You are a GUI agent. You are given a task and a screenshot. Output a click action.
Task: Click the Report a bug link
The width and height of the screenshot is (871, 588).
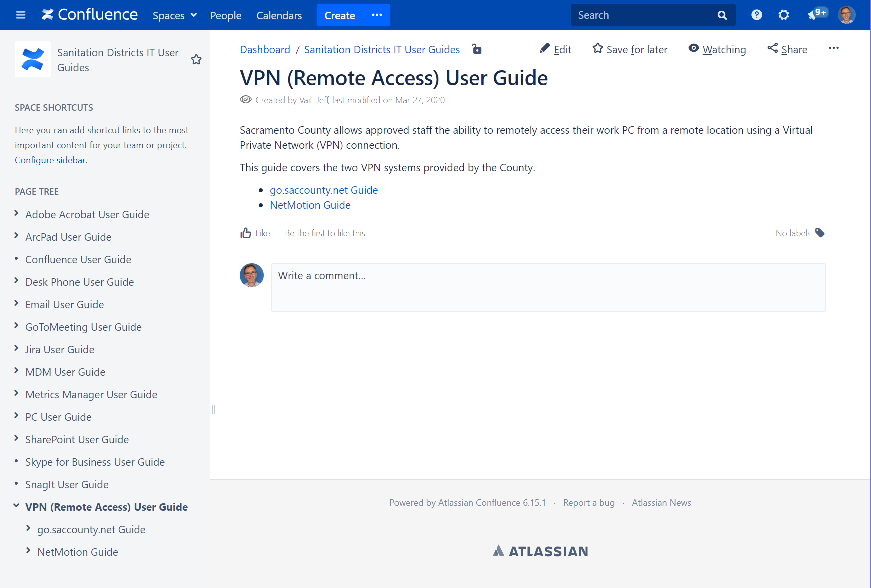[x=589, y=503]
